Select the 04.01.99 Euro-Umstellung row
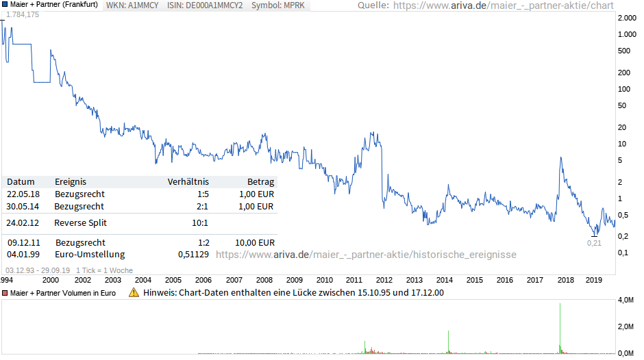This screenshot has height=360, width=644. tap(140, 254)
